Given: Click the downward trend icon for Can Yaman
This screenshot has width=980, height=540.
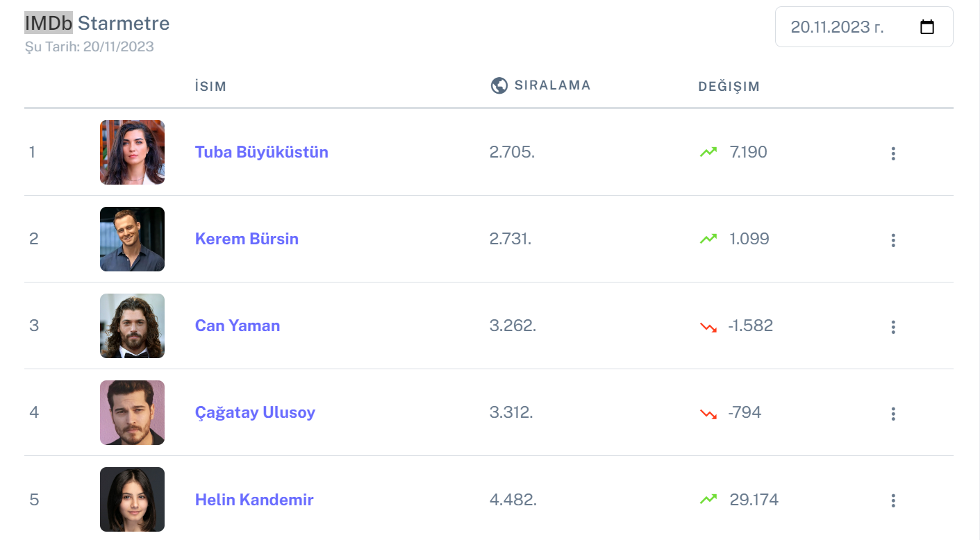Looking at the screenshot, I should 708,326.
